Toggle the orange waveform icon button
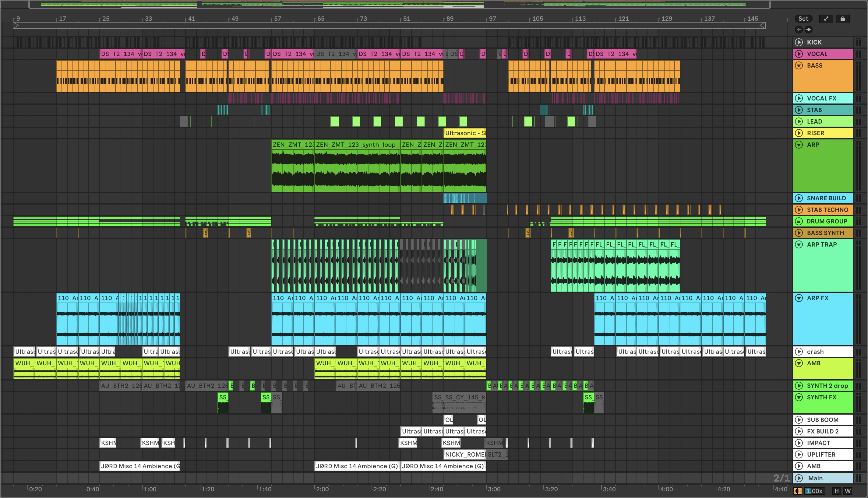The width and height of the screenshot is (868, 498). 798,491
